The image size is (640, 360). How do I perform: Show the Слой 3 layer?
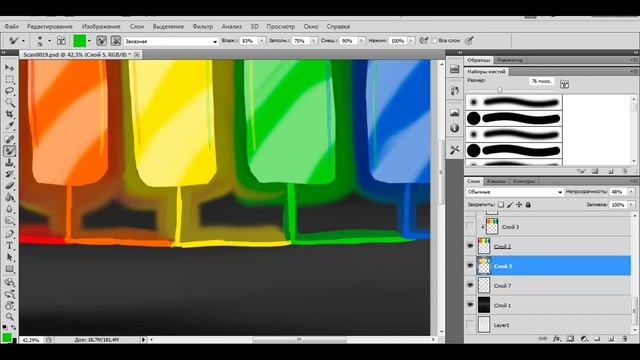click(470, 227)
